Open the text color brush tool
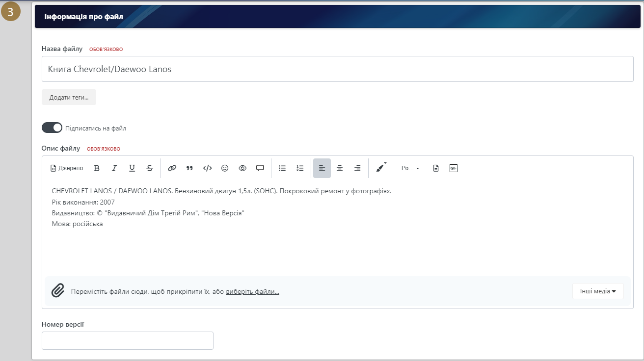Image resolution: width=644 pixels, height=361 pixels. point(381,168)
